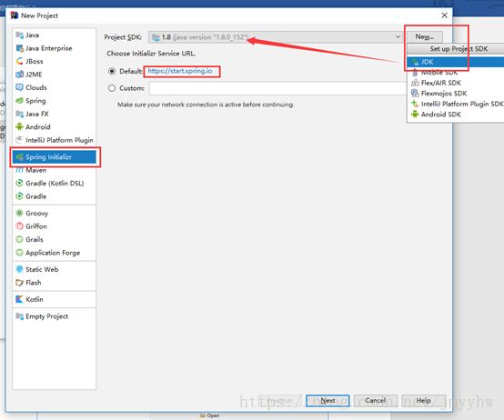Select 'Static Web' row text

[42, 269]
